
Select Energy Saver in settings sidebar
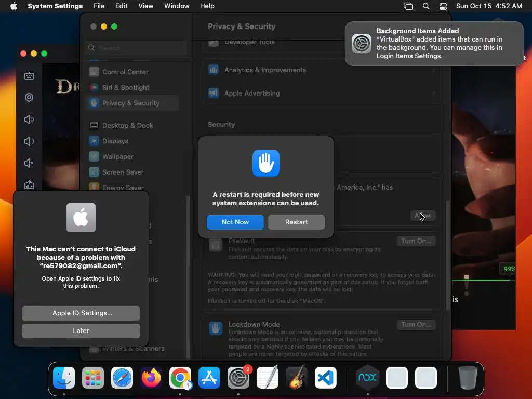(x=132, y=187)
